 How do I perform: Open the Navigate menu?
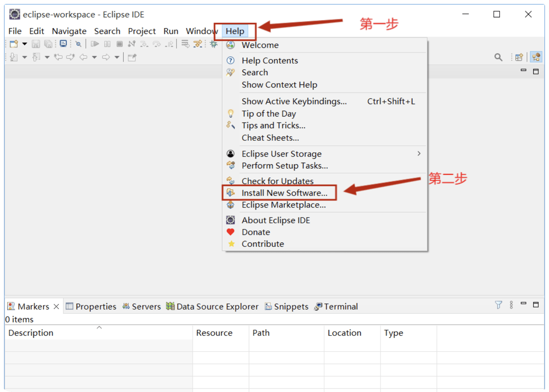[x=69, y=31]
